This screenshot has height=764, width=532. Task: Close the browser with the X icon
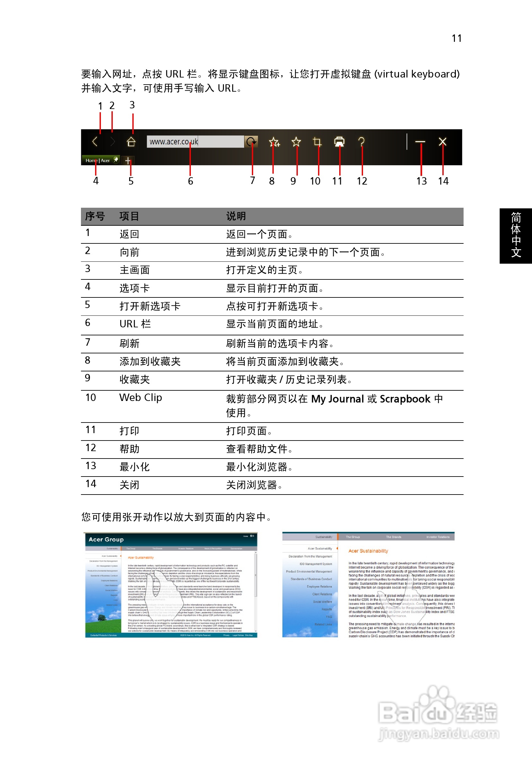point(443,142)
